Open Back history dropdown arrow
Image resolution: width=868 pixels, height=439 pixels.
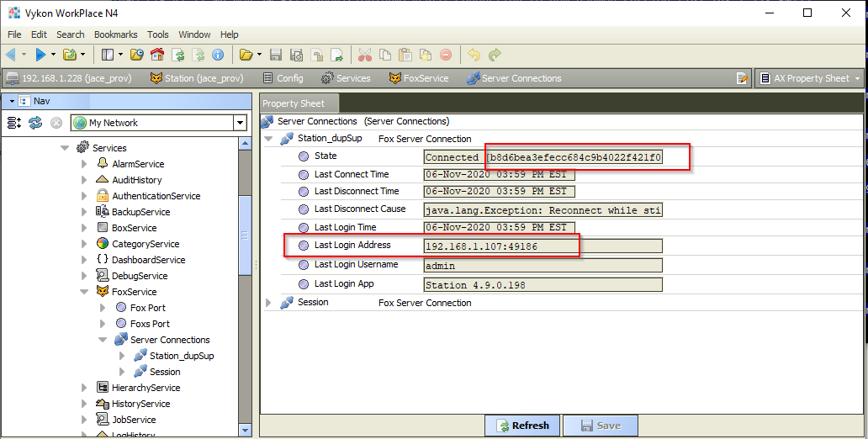(x=24, y=55)
